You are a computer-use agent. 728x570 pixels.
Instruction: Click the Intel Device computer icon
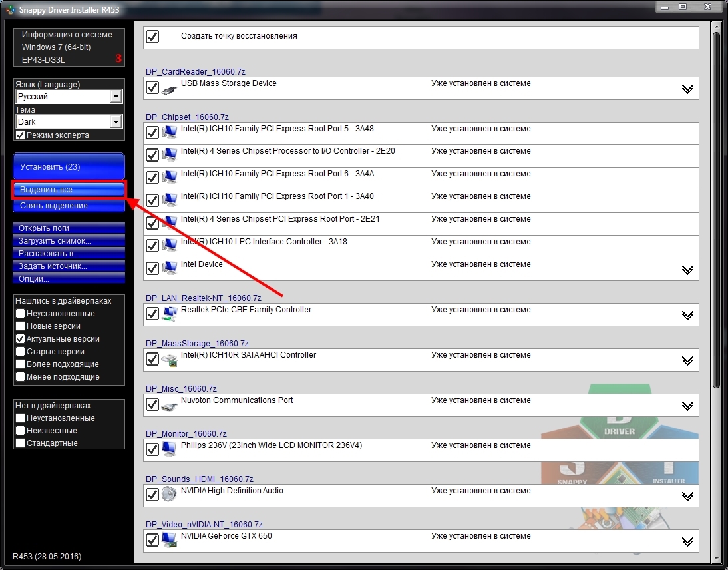[170, 268]
